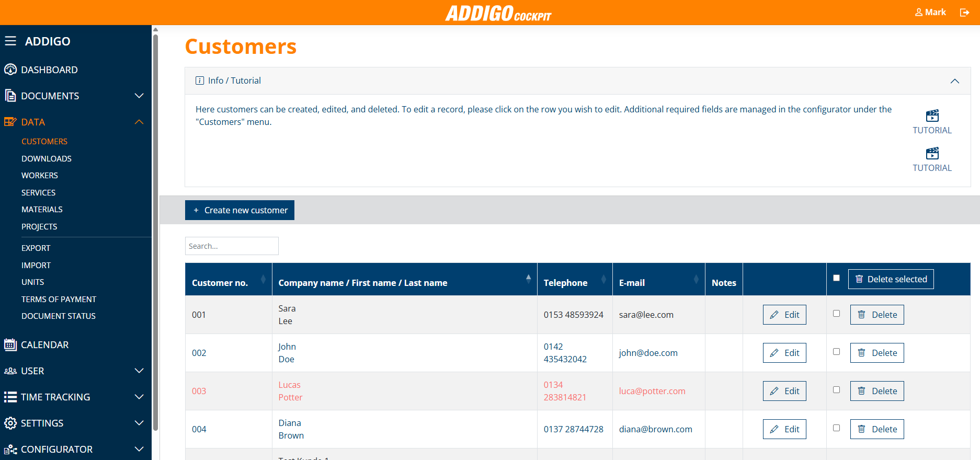The width and height of the screenshot is (980, 460).
Task: Click the trash icon in Delete selected
Action: [859, 279]
